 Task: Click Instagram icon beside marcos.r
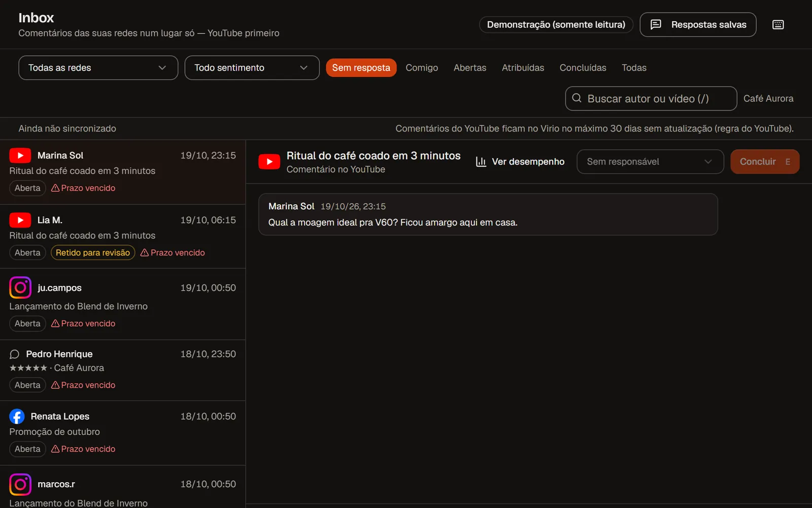pos(20,484)
